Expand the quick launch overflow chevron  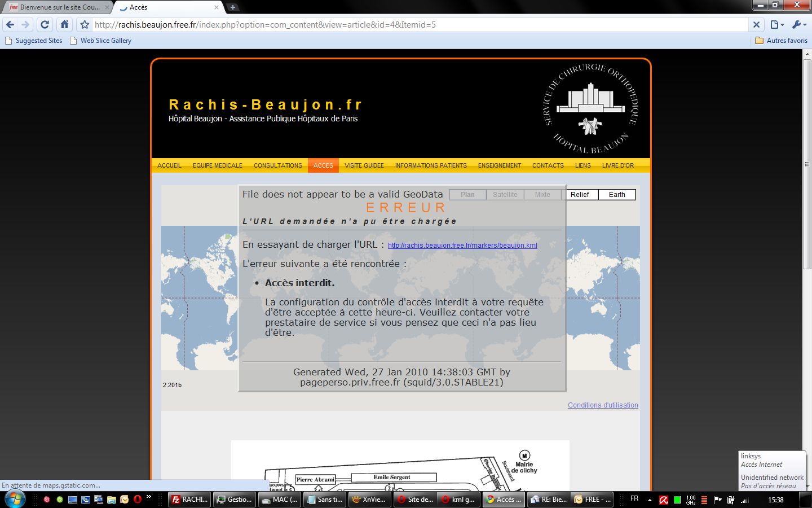149,497
